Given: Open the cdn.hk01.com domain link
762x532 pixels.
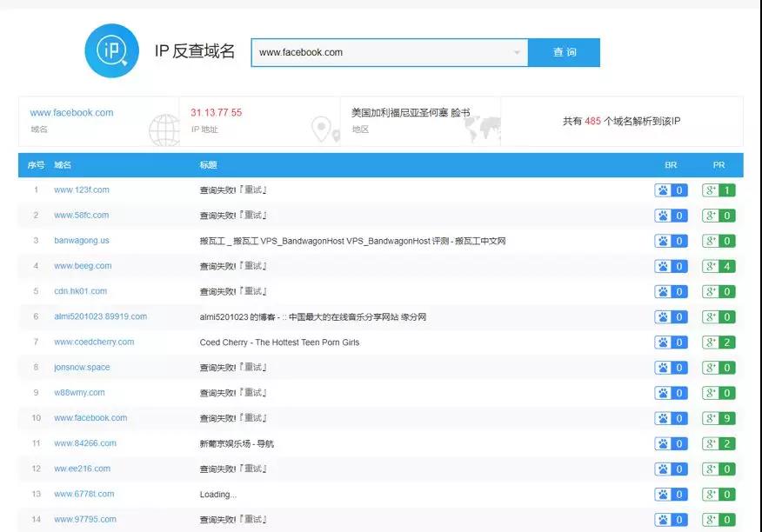Looking at the screenshot, I should click(80, 291).
